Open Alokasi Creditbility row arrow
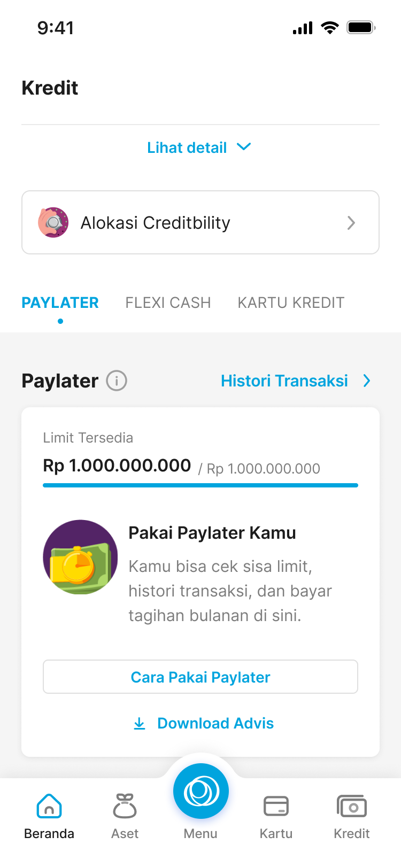Viewport: 401px width, 868px height. click(351, 223)
